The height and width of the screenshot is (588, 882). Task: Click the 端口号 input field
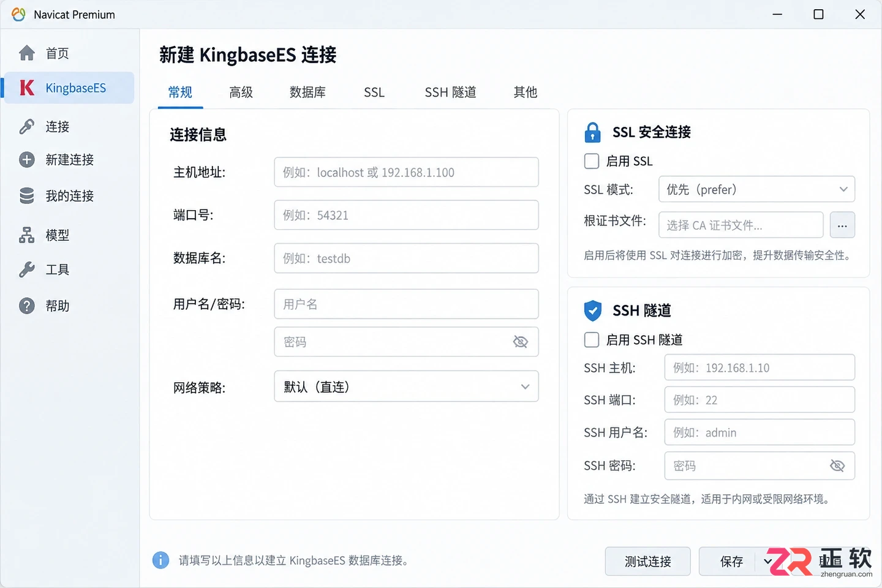pos(406,215)
